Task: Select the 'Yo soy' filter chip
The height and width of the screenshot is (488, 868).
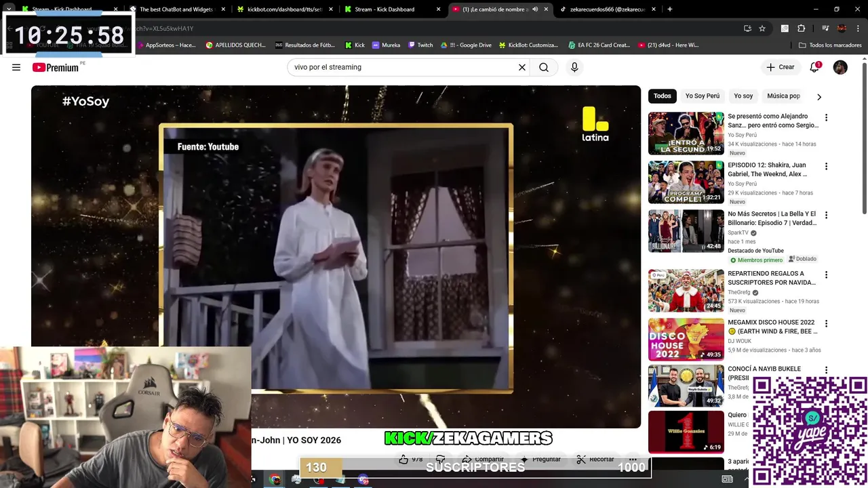Action: tap(743, 96)
